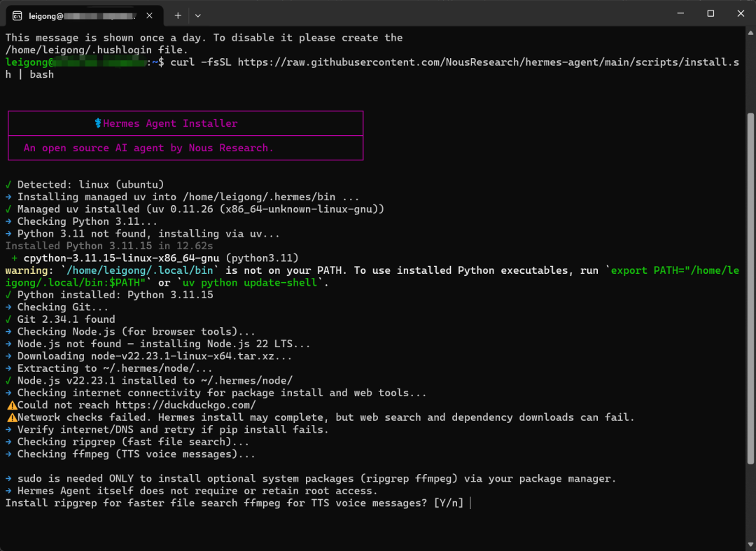Maximize the terminal window
This screenshot has width=756, height=551.
click(710, 13)
